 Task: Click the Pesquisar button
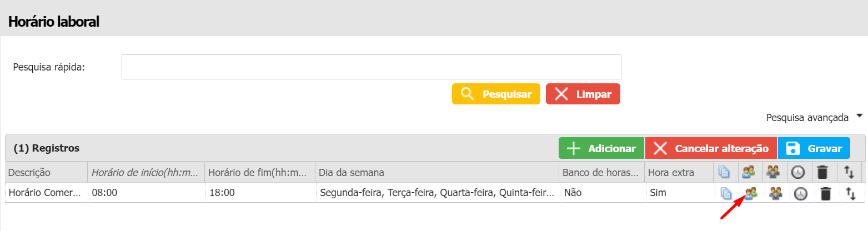[496, 94]
